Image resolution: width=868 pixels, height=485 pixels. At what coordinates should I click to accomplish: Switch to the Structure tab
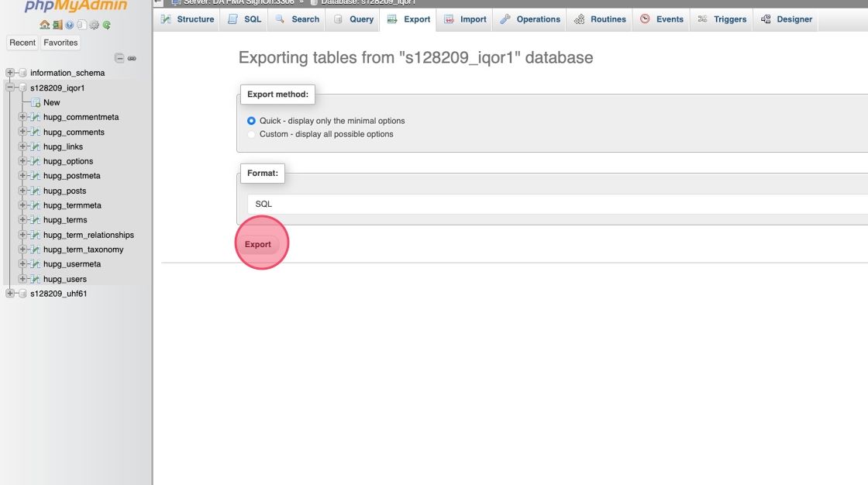pos(187,19)
